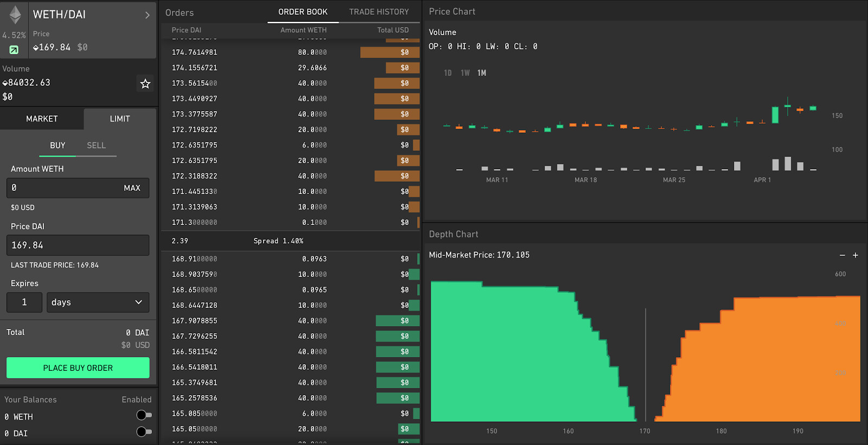
Task: Zoom in depth chart with plus icon
Action: tap(856, 255)
